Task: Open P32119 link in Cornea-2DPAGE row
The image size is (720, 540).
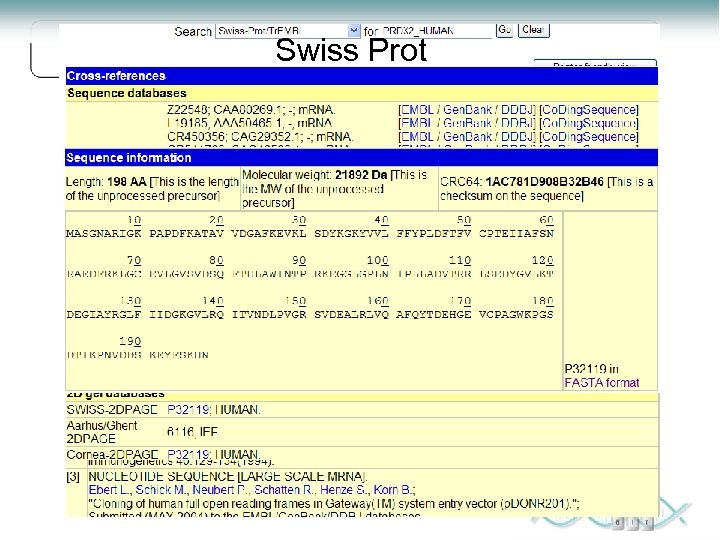Action: pyautogui.click(x=188, y=454)
